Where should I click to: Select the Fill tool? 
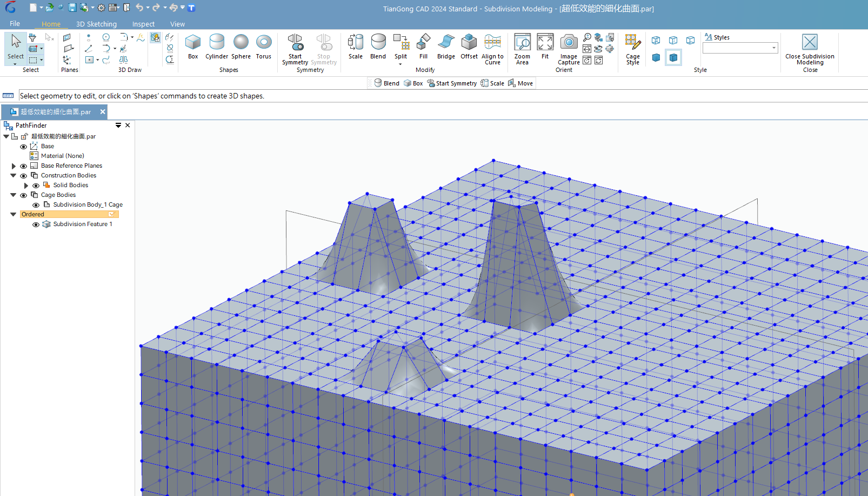click(424, 47)
